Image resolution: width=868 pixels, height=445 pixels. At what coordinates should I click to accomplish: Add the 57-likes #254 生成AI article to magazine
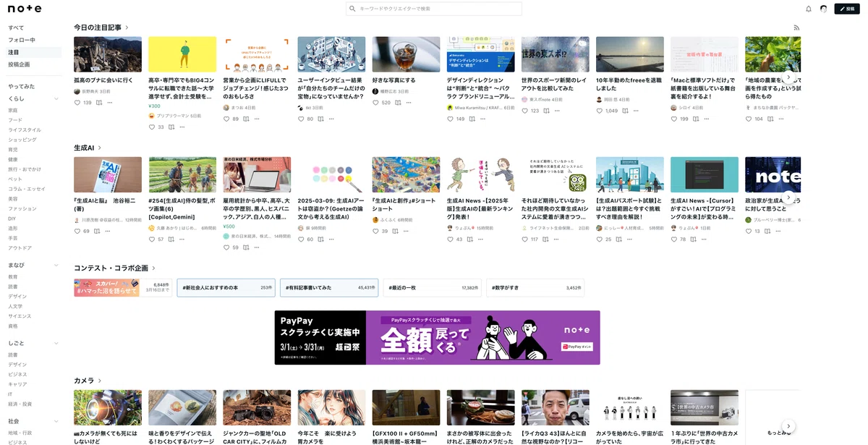(171, 239)
